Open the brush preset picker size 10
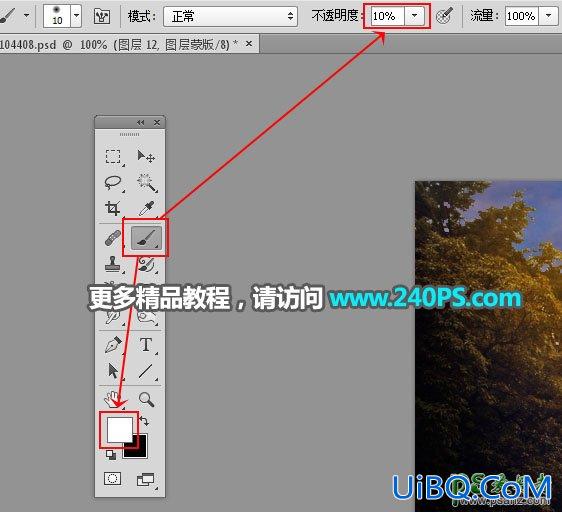The image size is (562, 512). click(57, 16)
